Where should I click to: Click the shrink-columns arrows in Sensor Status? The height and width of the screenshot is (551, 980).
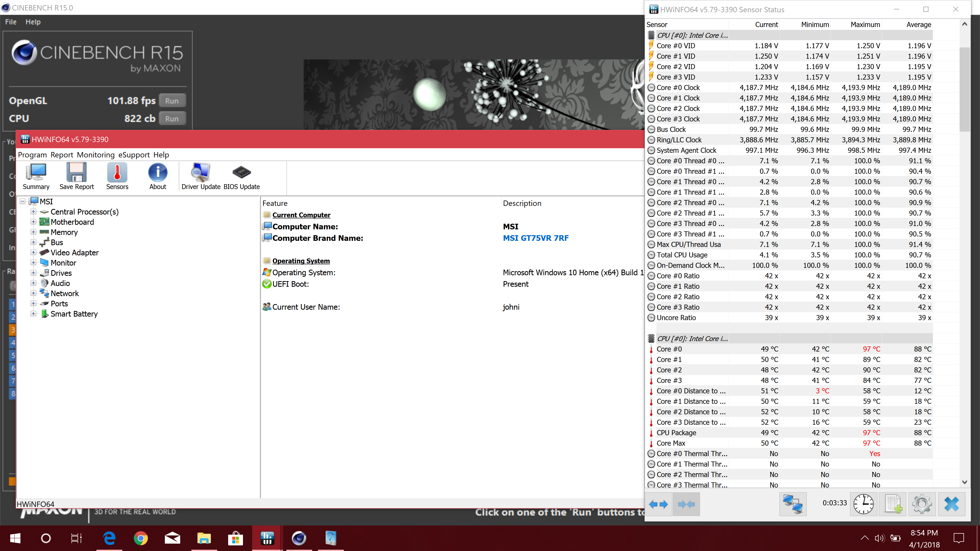coord(686,504)
